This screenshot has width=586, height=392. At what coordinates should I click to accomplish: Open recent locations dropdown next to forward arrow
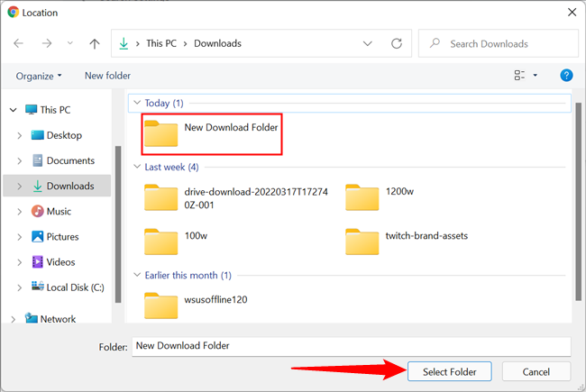point(70,43)
